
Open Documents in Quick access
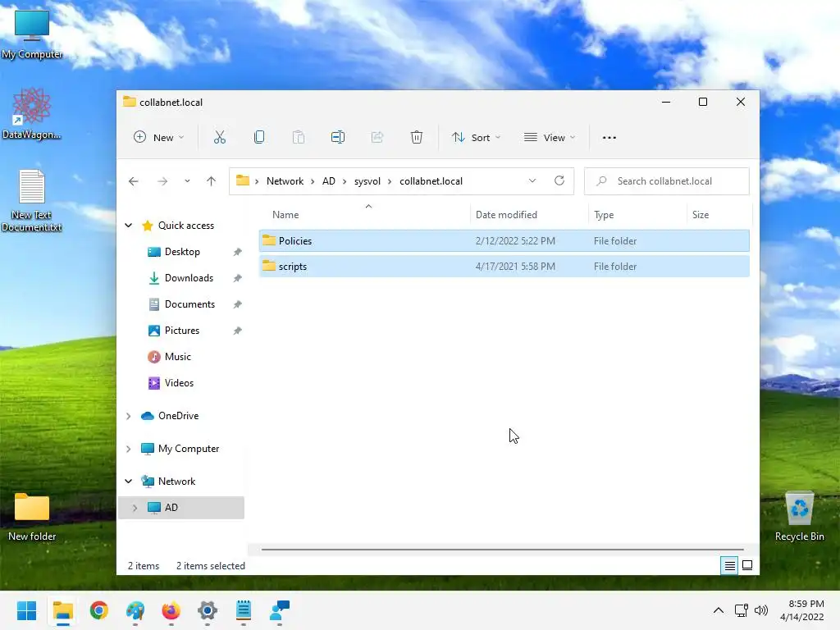point(189,304)
